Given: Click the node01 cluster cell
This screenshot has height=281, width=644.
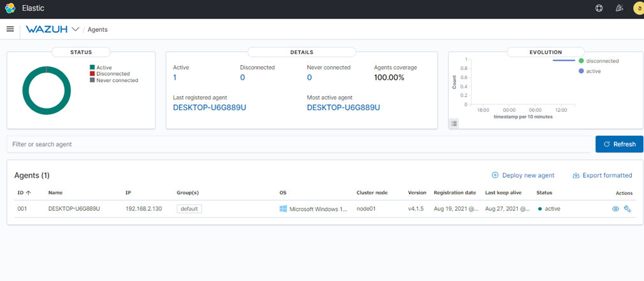Looking at the screenshot, I should click(367, 209).
